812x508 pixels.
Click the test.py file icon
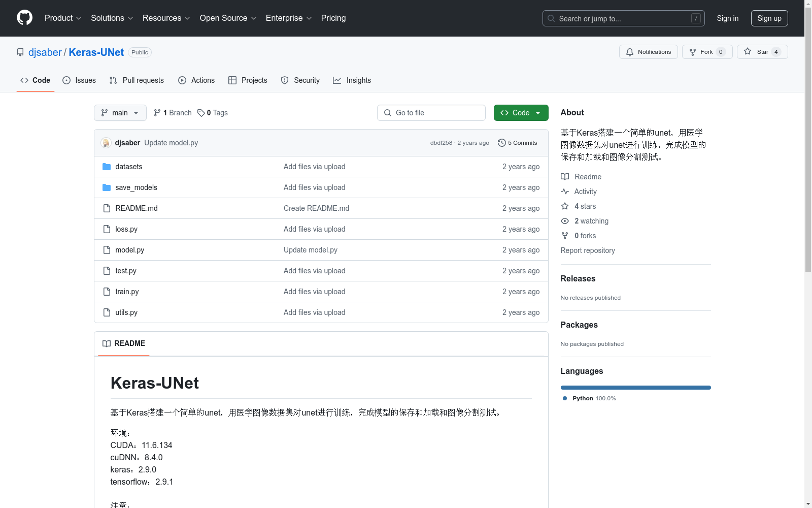(107, 271)
